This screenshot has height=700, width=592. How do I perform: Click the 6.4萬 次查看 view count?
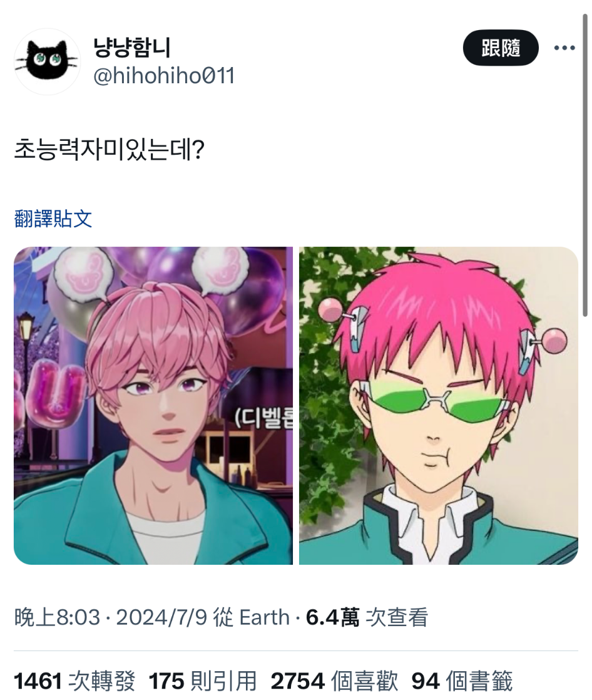(367, 617)
